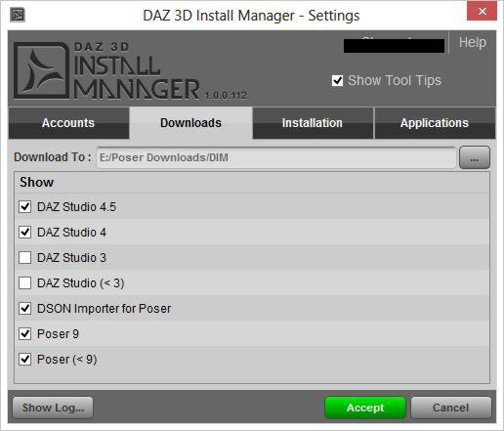Enable DAZ Studio (< 3) checkbox
504x431 pixels.
click(x=25, y=282)
